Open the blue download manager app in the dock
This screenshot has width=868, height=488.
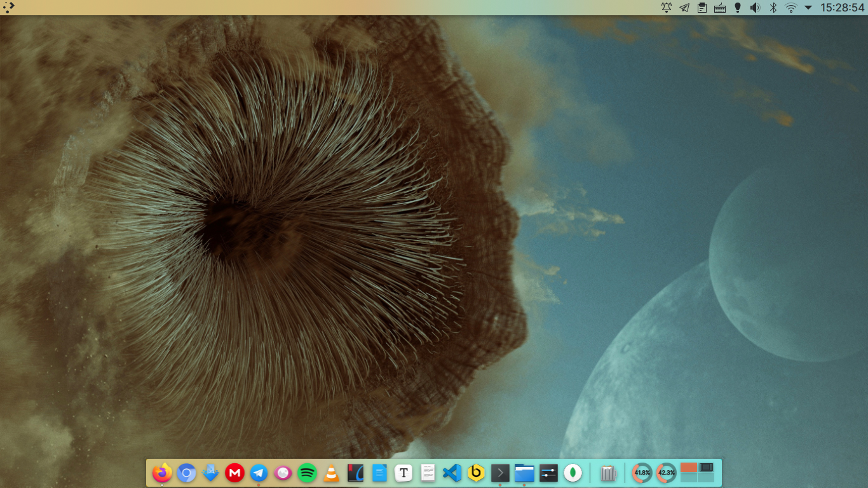point(210,473)
